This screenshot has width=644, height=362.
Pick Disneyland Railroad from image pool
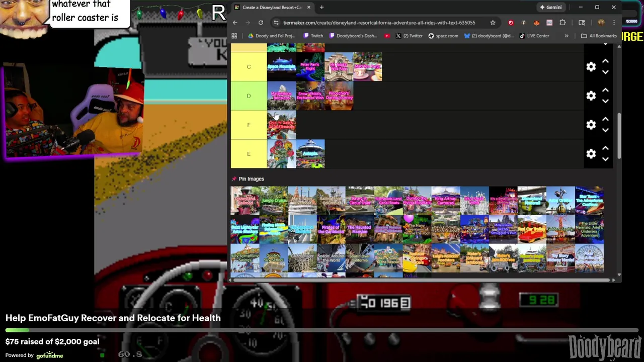point(245,201)
